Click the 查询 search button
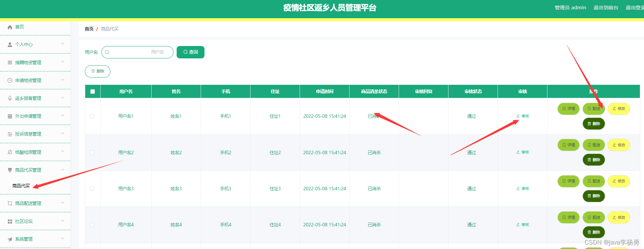644x249 pixels. coord(190,52)
